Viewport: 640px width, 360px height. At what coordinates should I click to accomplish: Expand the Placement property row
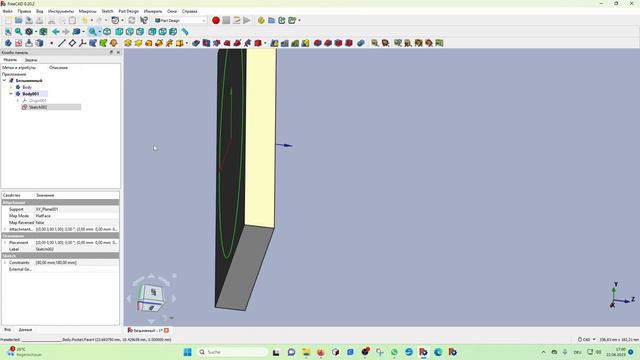pyautogui.click(x=5, y=242)
